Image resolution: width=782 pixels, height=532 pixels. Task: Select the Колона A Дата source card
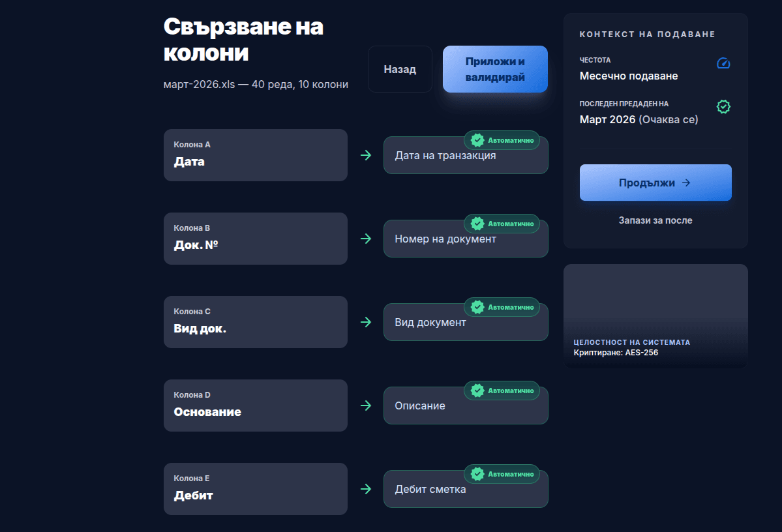[x=256, y=155]
